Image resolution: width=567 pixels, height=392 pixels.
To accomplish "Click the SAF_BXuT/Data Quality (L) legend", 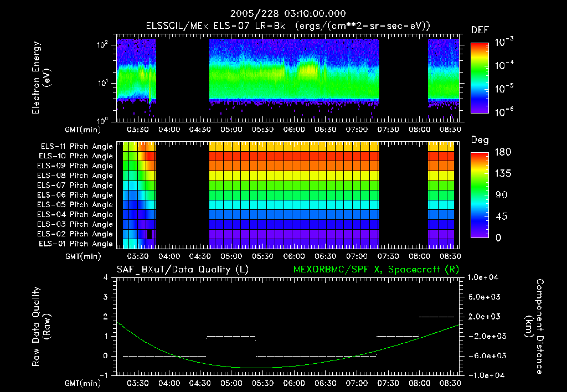I will 183,270.
